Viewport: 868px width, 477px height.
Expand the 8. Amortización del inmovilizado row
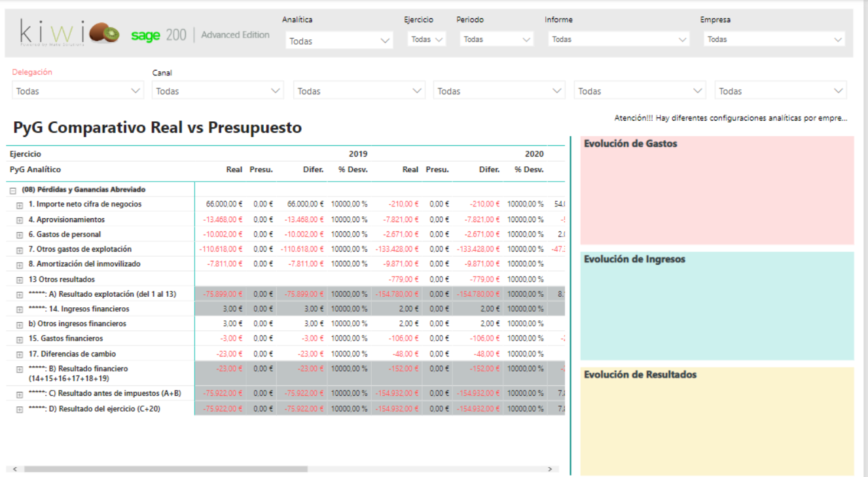[x=20, y=265]
